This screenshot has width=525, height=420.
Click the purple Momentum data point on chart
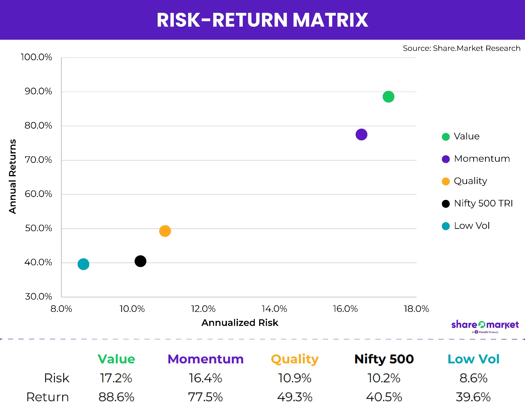tap(361, 135)
